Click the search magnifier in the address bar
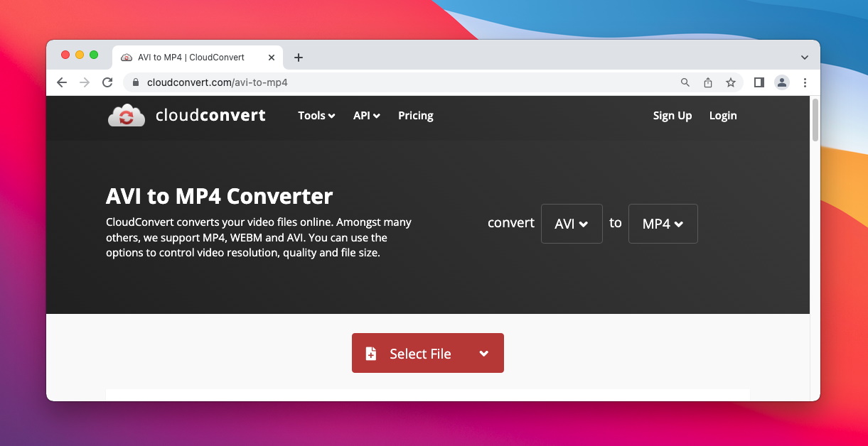This screenshot has width=868, height=446. tap(685, 82)
